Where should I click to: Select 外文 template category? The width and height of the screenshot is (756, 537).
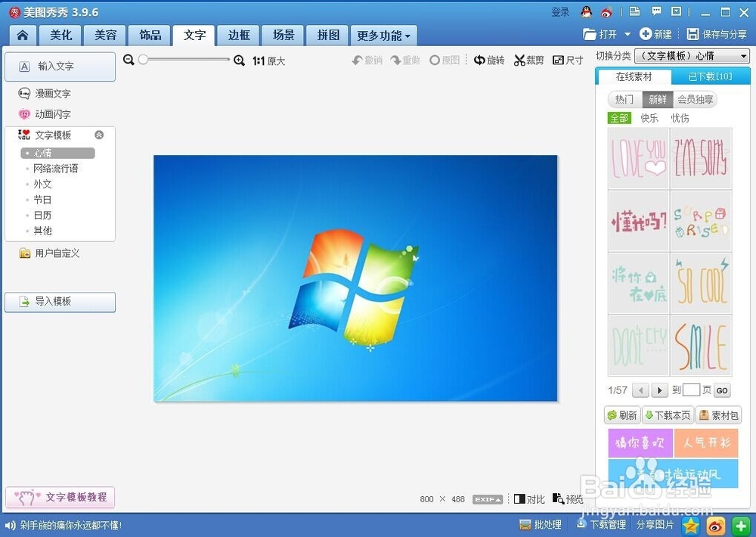click(x=42, y=184)
